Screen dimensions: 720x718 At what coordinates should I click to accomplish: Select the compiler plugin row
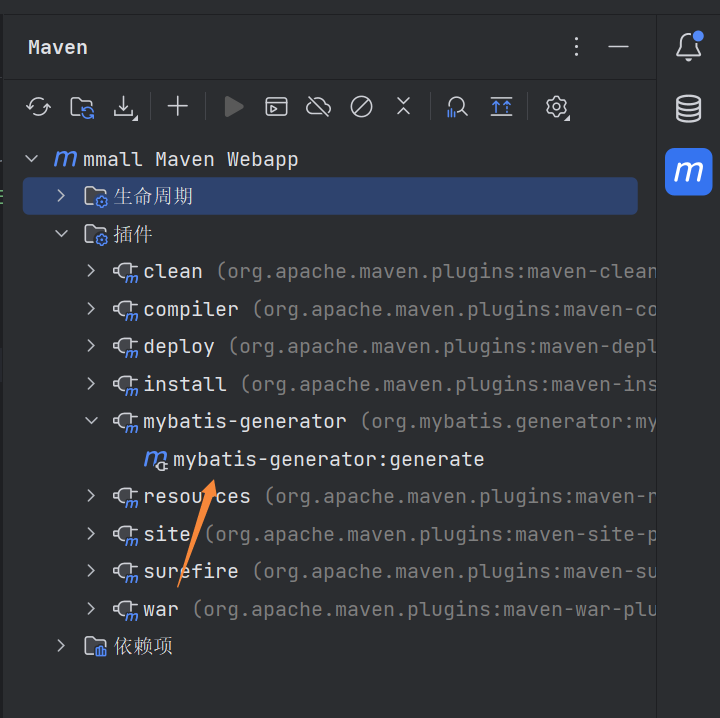click(330, 309)
